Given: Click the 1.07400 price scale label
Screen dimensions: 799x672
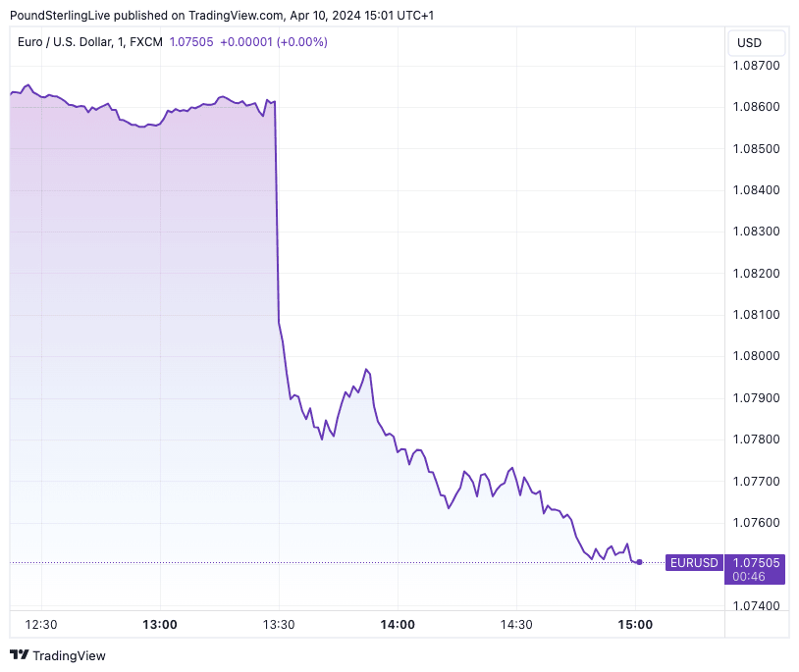Looking at the screenshot, I should pyautogui.click(x=757, y=605).
